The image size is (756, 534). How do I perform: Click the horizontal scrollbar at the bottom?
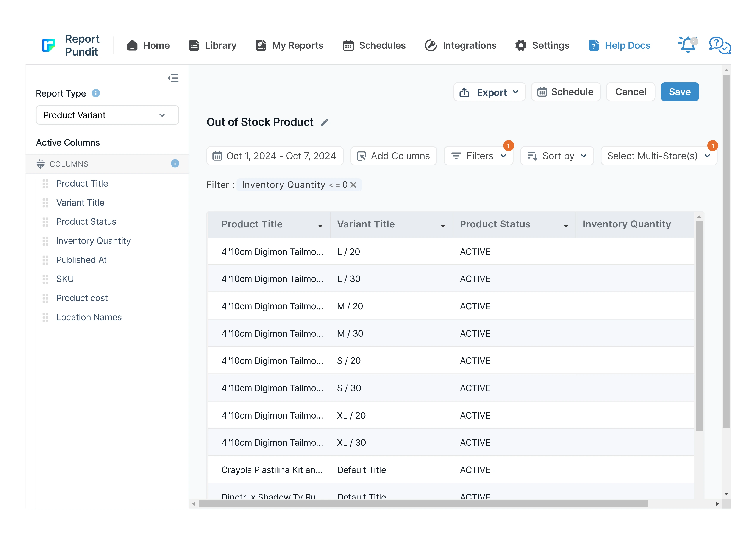coord(423,504)
